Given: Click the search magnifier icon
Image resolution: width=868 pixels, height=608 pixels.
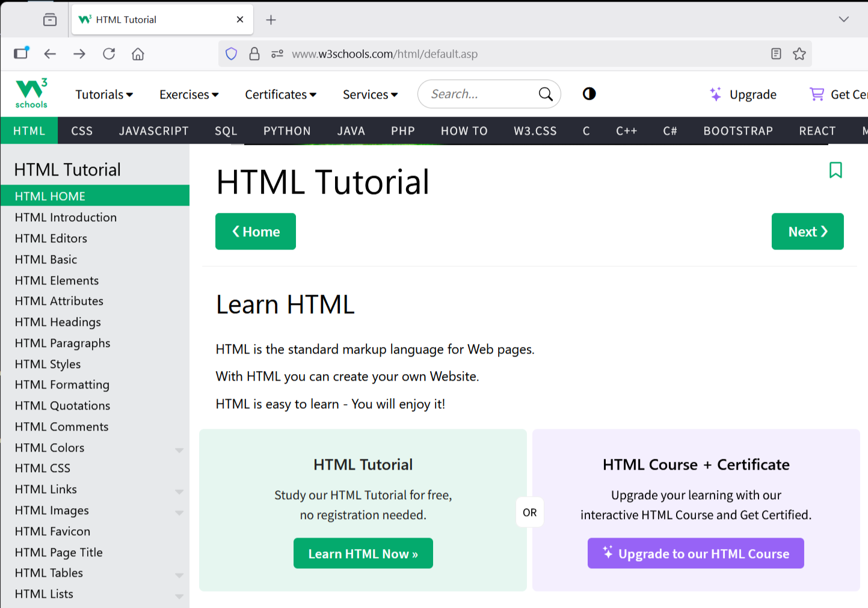Looking at the screenshot, I should (x=546, y=94).
